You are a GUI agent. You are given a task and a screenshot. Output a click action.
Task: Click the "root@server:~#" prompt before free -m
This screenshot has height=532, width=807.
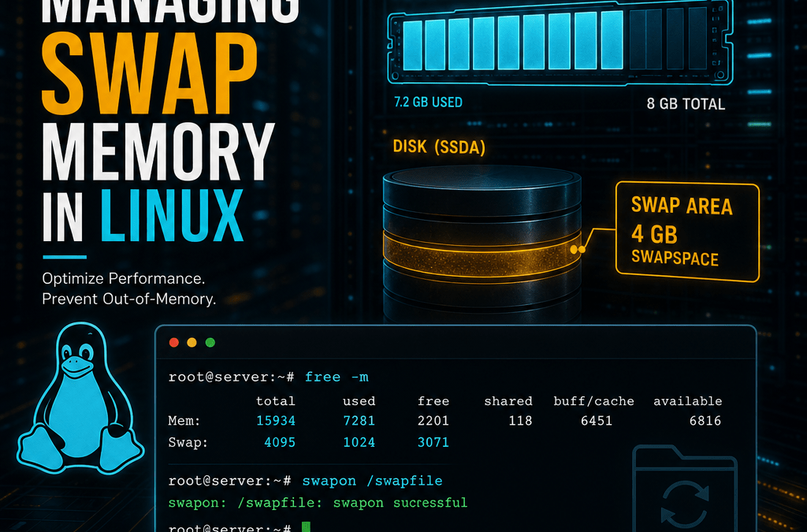231,378
